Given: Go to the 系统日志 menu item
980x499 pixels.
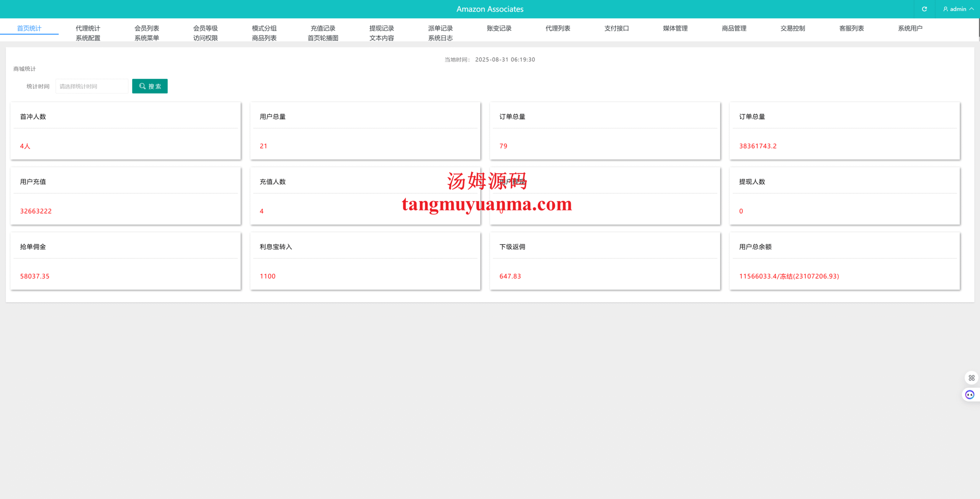Looking at the screenshot, I should pyautogui.click(x=440, y=38).
